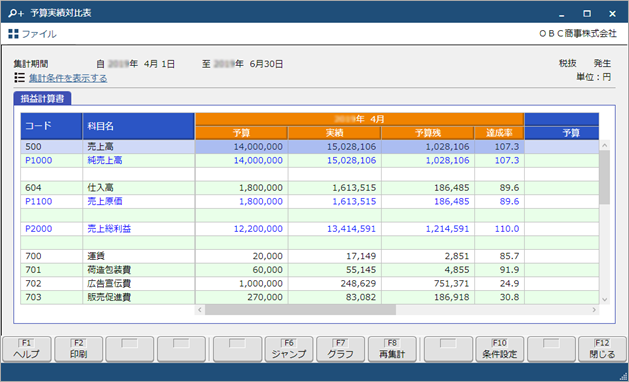629x382 pixels.
Task: Select code cell P1100
Action: [x=51, y=201]
